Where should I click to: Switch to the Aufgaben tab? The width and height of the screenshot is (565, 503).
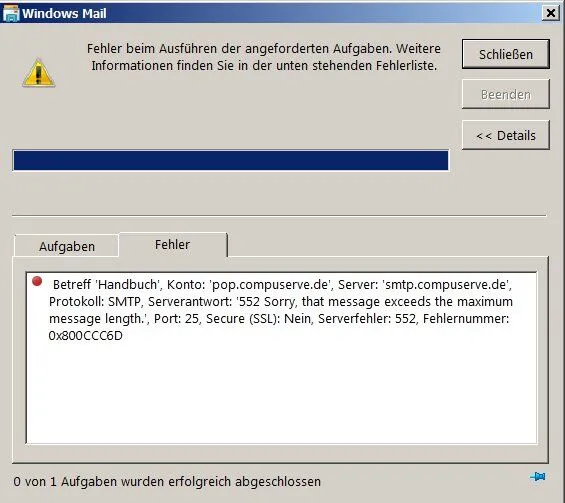point(67,246)
